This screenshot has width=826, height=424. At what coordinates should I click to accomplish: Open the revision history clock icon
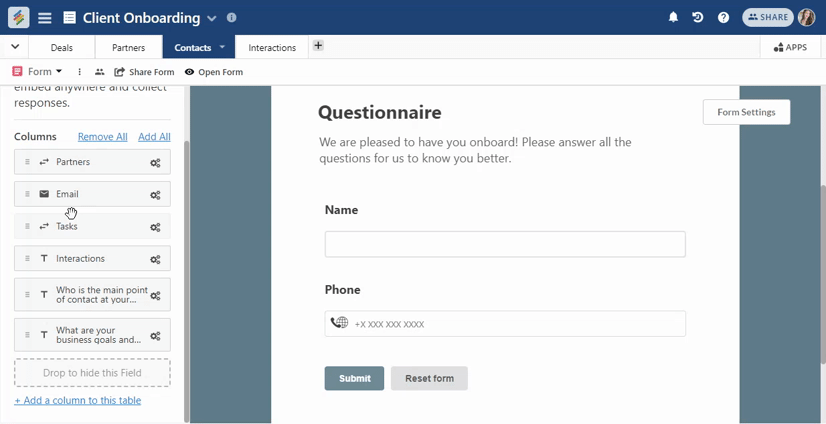[x=697, y=17]
